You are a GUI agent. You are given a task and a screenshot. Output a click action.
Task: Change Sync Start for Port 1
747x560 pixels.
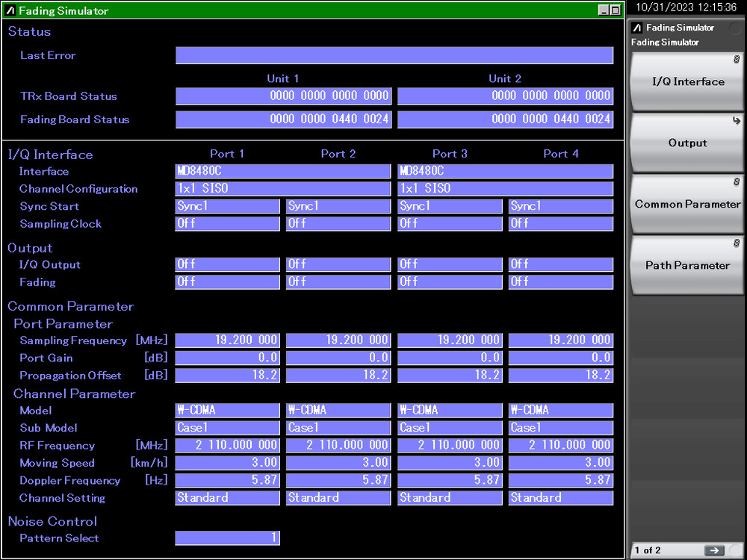(228, 206)
